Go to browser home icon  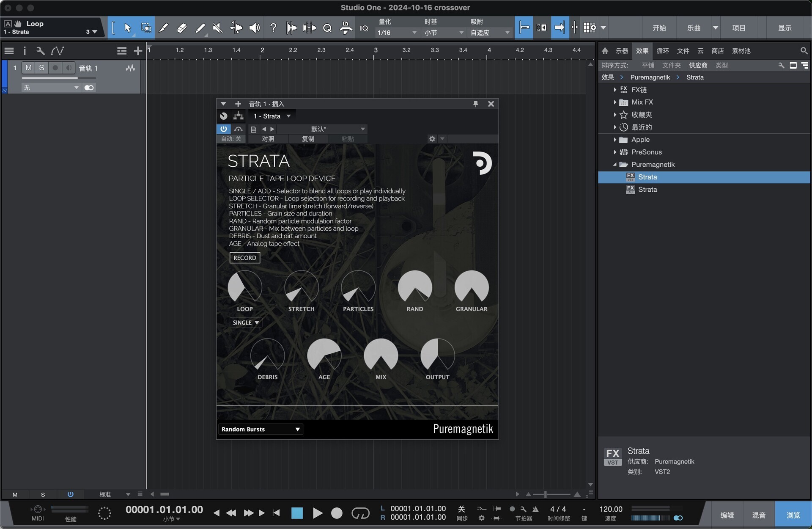(x=605, y=51)
